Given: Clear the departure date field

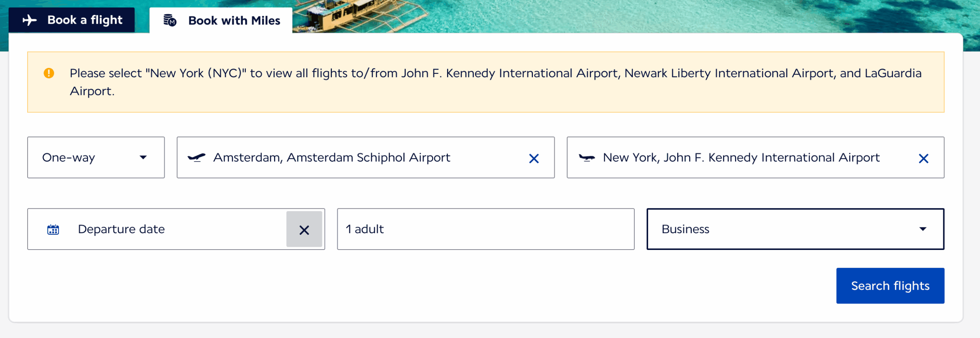Looking at the screenshot, I should pyautogui.click(x=304, y=230).
